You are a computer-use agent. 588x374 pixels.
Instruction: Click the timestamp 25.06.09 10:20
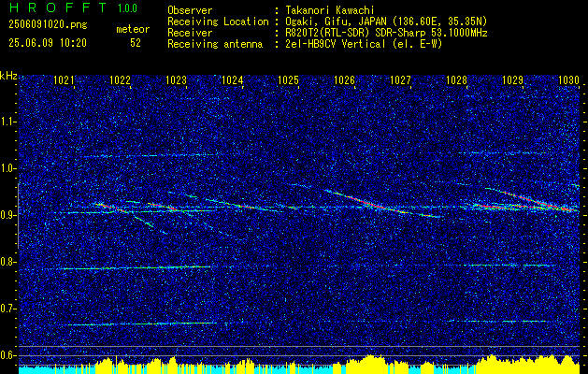[x=48, y=43]
